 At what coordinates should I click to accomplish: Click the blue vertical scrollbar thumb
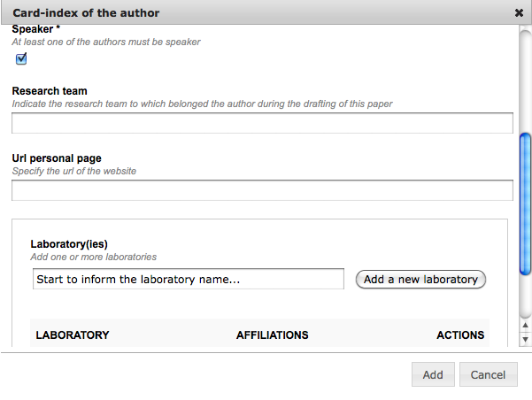coord(525,204)
